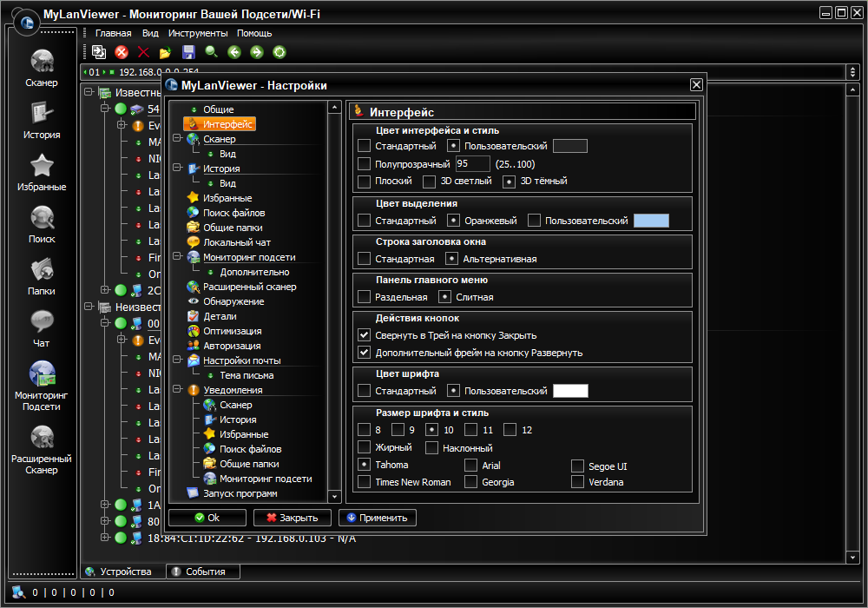Select Запуск программ in the settings tree

(x=240, y=493)
